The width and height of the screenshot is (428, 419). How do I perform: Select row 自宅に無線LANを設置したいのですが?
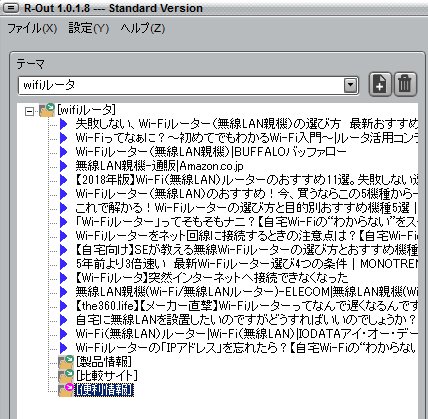click(x=246, y=320)
